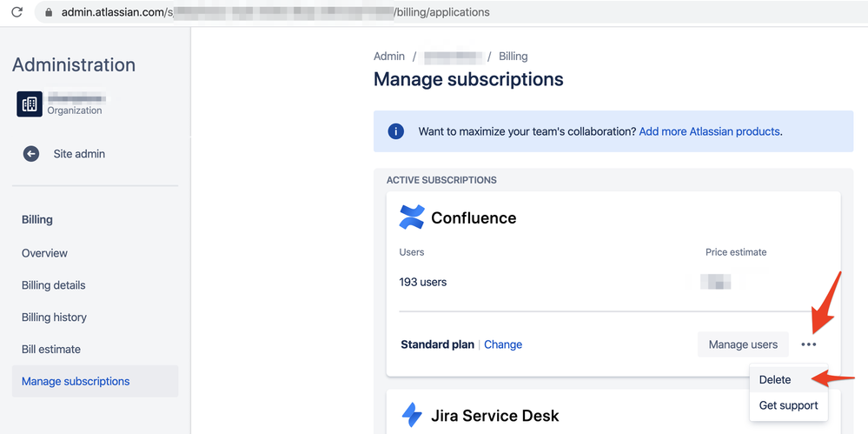The height and width of the screenshot is (434, 868).
Task: Click the Manage subscriptions page title
Action: click(468, 79)
